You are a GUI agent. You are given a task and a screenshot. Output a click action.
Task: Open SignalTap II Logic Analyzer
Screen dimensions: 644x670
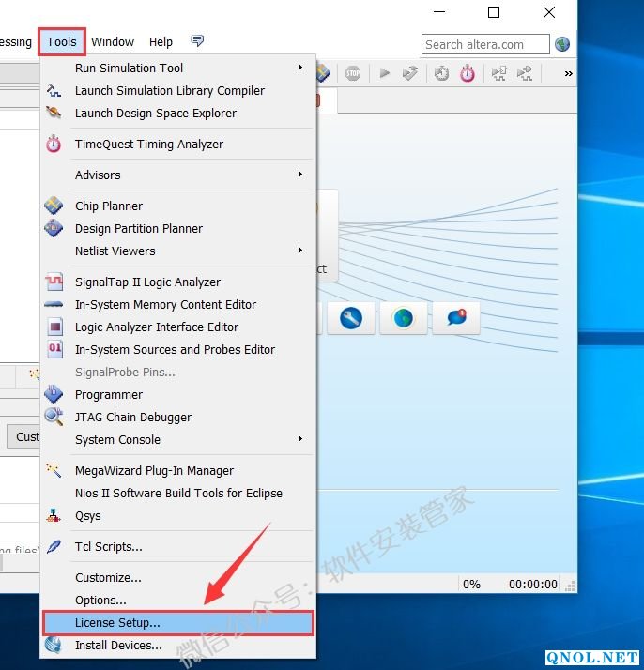(x=147, y=282)
